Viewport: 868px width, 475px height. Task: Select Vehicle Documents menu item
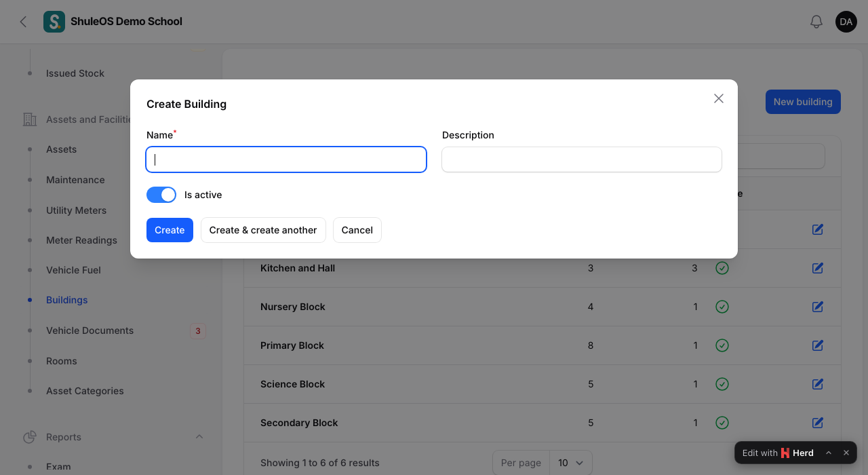[x=90, y=330]
